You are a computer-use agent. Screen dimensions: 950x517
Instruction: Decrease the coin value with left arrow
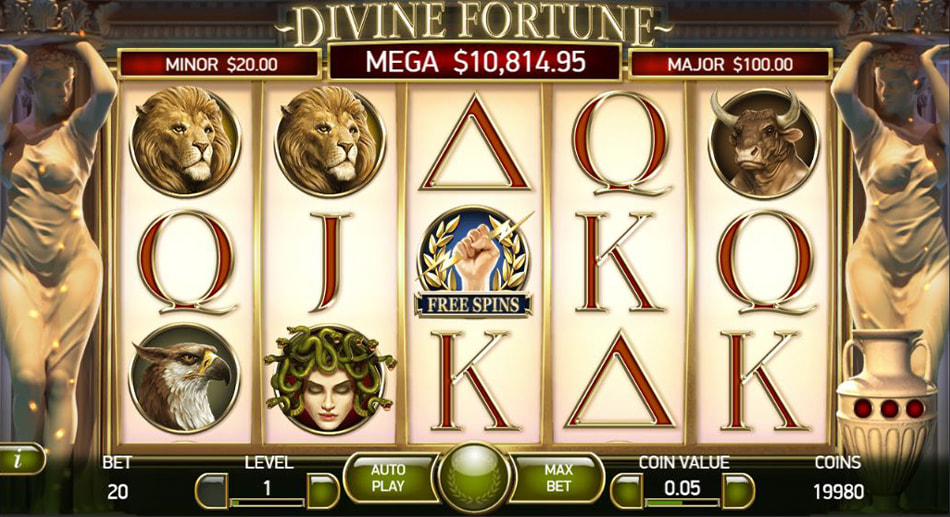[x=627, y=490]
